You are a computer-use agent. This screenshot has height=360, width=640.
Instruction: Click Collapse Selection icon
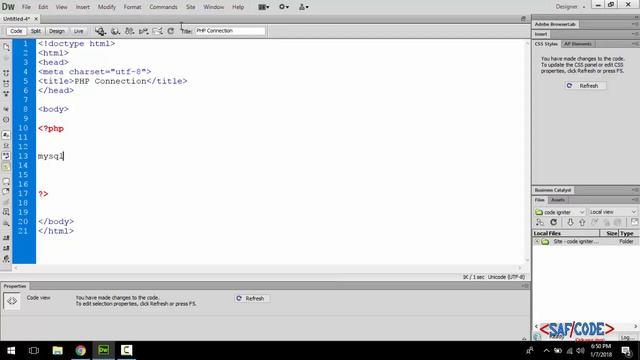(6, 83)
